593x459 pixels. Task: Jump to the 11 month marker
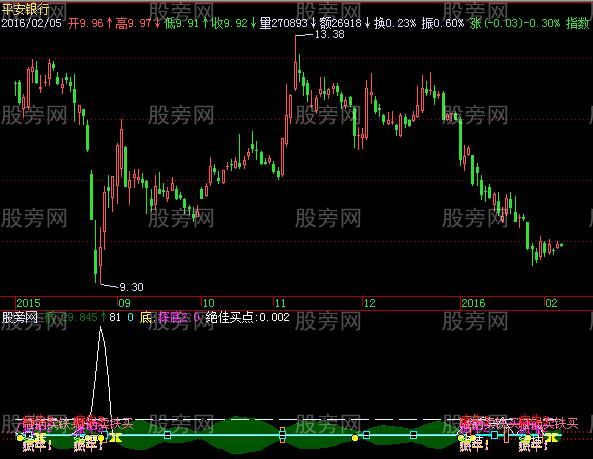coord(280,303)
